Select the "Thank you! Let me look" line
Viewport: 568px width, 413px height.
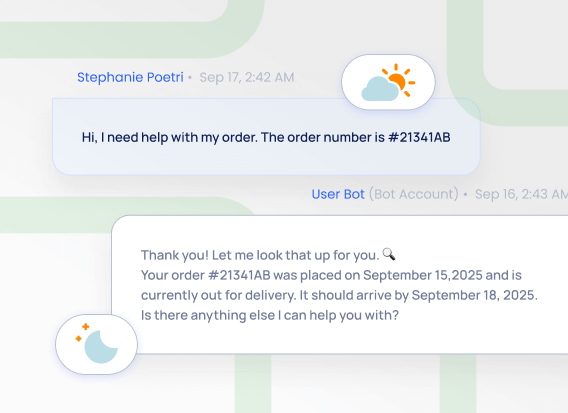268,255
